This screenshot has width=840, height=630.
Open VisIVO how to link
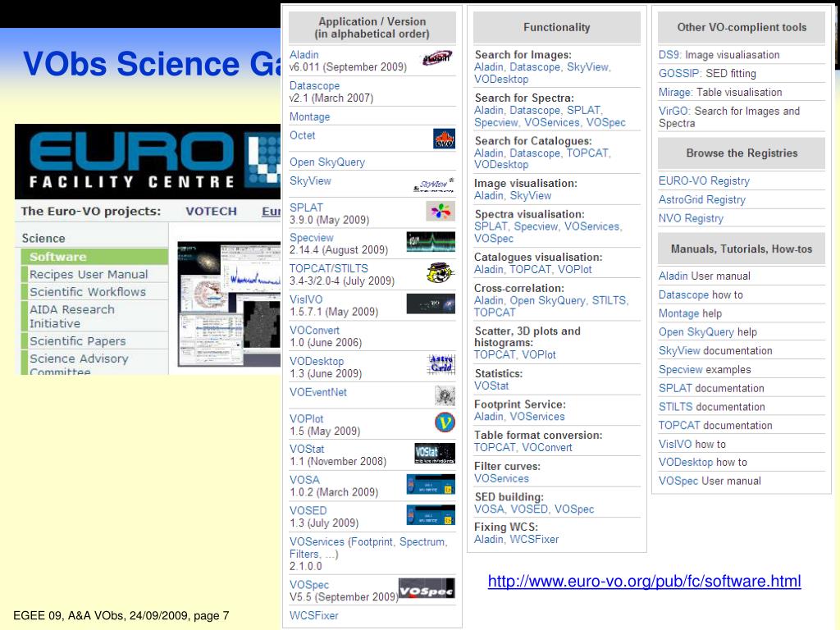pyautogui.click(x=692, y=444)
